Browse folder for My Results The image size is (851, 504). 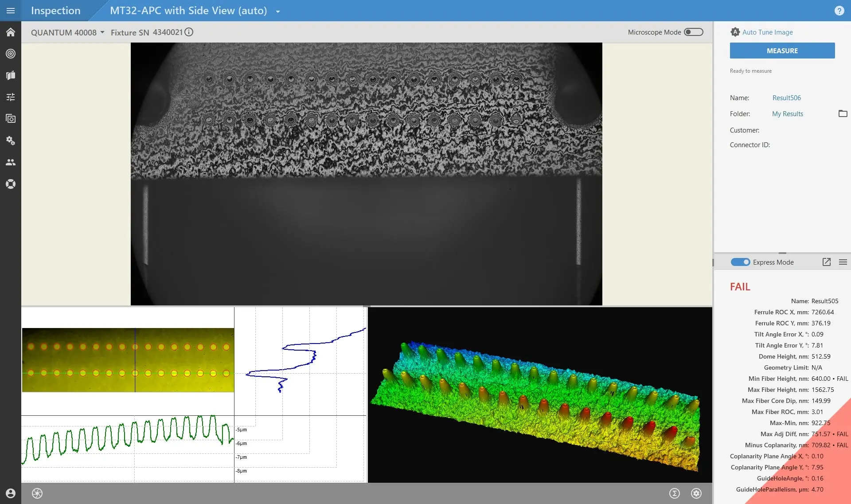[843, 113]
